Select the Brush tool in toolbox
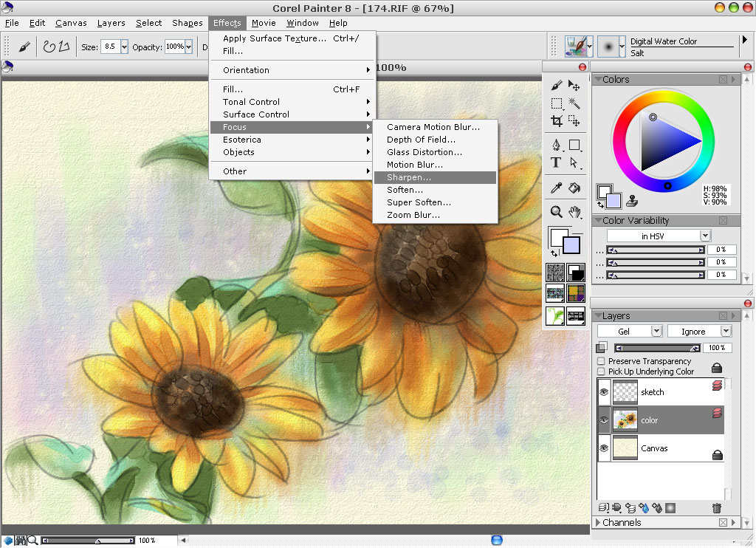 click(x=557, y=86)
